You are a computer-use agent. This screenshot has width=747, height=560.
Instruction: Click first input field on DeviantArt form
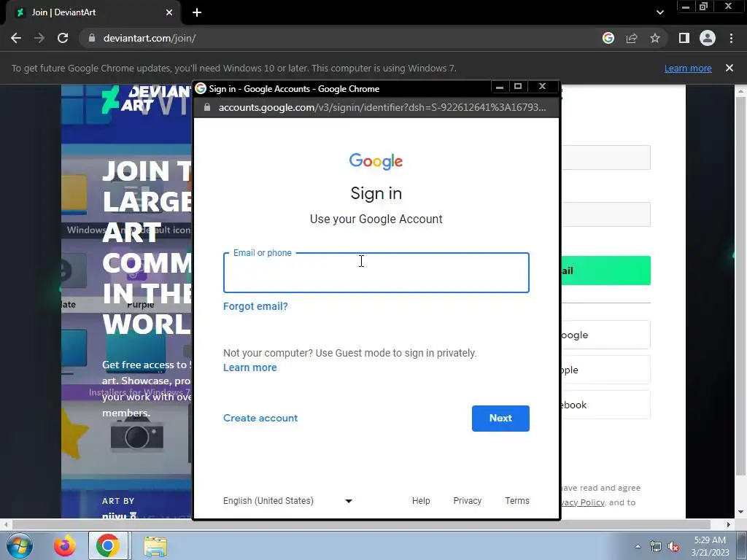605,157
